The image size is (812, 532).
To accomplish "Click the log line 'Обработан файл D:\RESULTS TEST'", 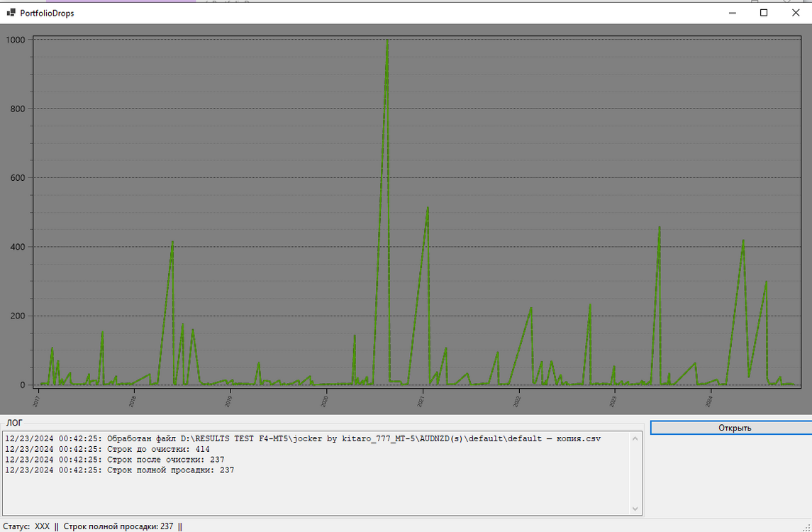I will tap(303, 439).
